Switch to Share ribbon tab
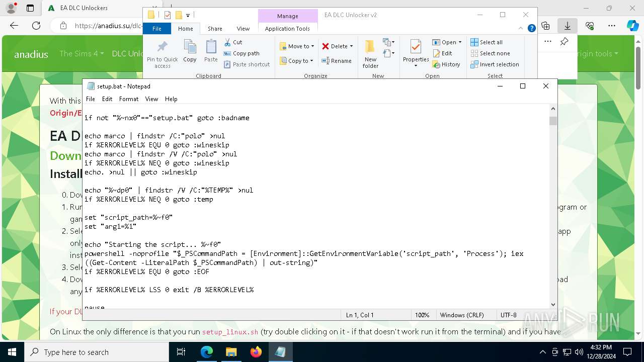The width and height of the screenshot is (644, 362). pyautogui.click(x=215, y=29)
